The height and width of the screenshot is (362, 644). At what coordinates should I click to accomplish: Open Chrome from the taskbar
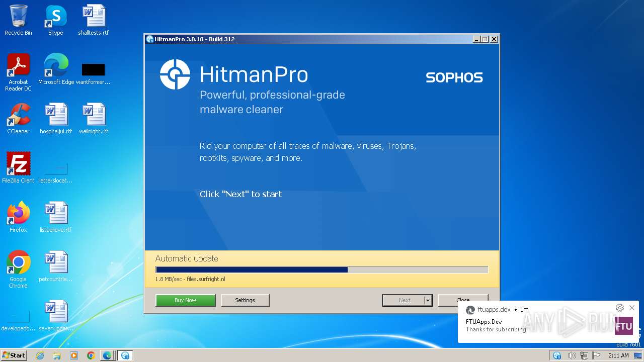(91, 355)
